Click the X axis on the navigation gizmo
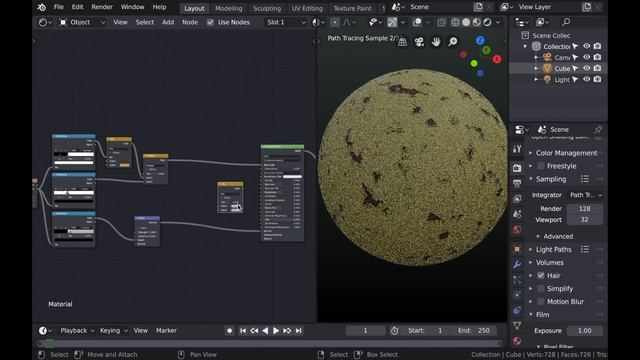Screen dimensions: 640x360 pyautogui.click(x=497, y=59)
